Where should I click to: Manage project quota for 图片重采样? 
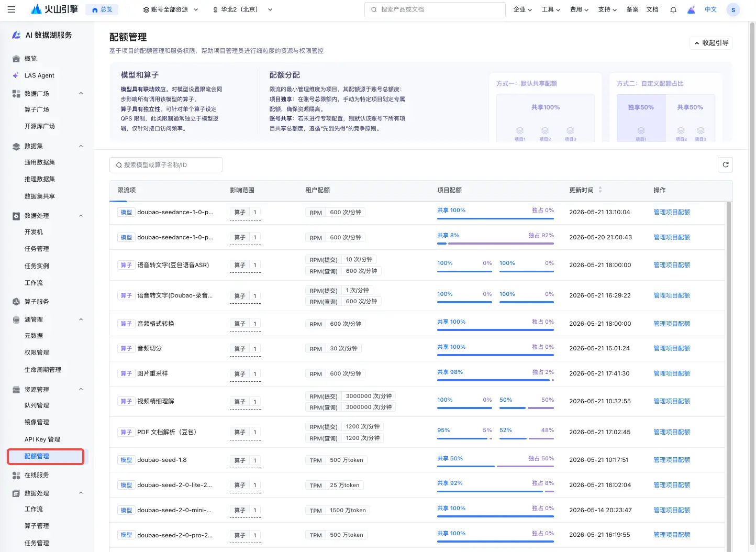click(672, 373)
